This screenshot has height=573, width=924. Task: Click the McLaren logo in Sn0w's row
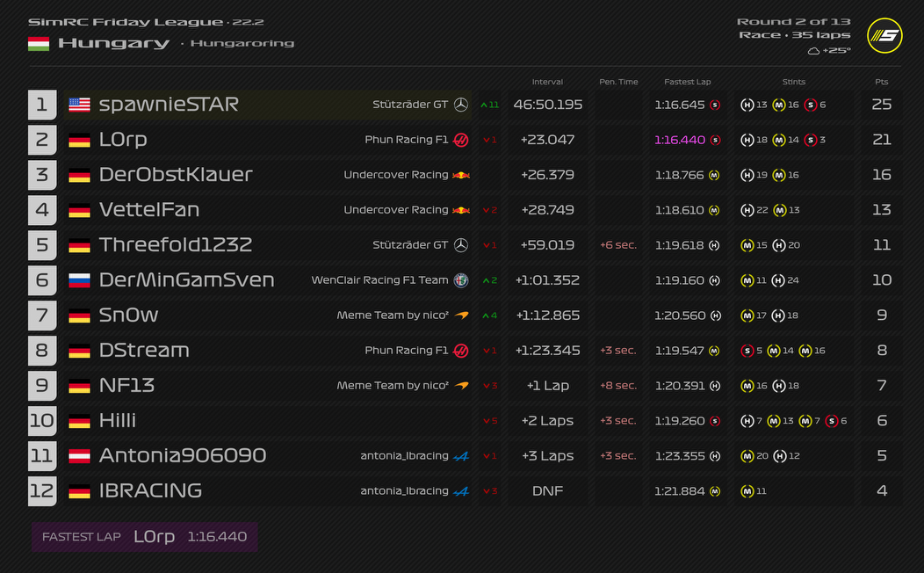(x=461, y=316)
